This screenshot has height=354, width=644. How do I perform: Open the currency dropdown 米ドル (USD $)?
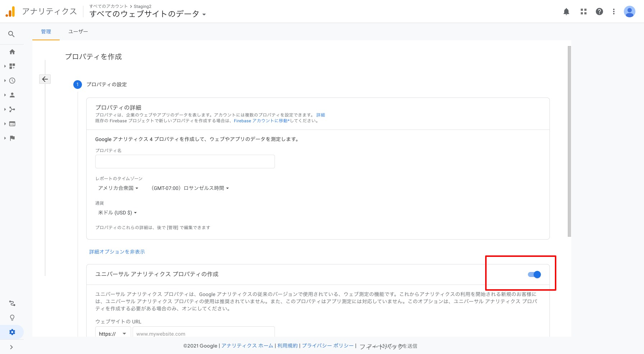click(x=118, y=213)
